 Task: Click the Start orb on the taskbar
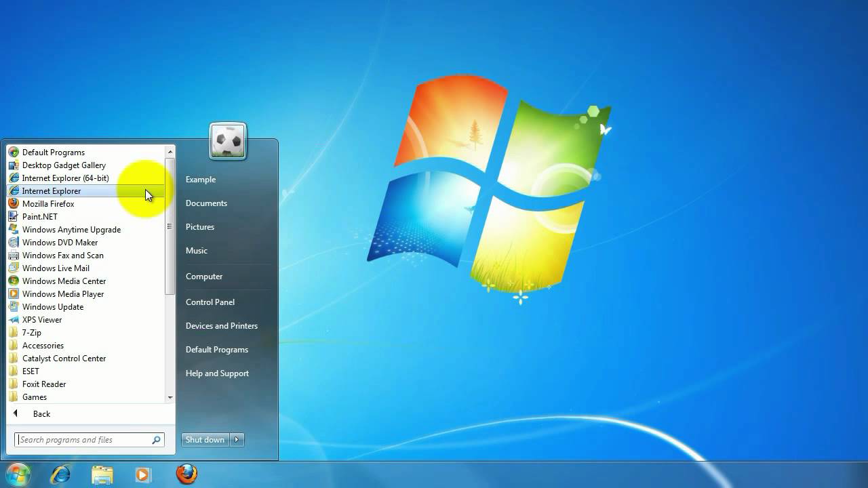[x=18, y=474]
